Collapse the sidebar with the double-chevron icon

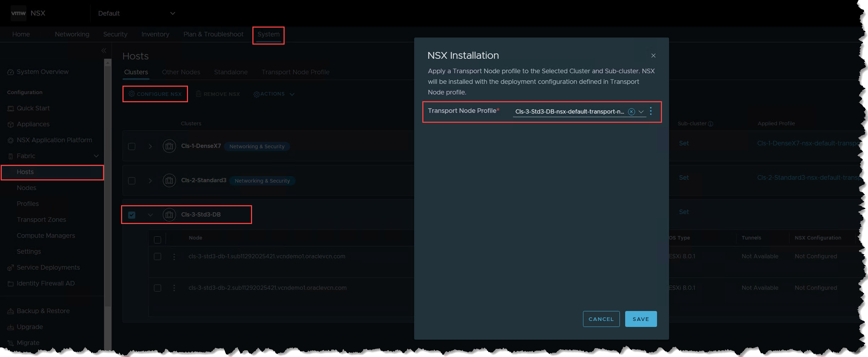pos(104,51)
